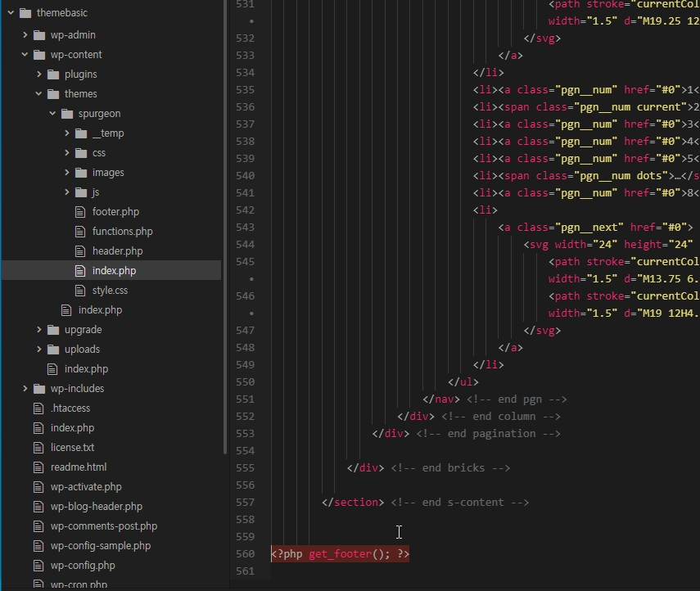Image resolution: width=700 pixels, height=591 pixels.
Task: Click the .htaccess file icon
Action: point(38,408)
